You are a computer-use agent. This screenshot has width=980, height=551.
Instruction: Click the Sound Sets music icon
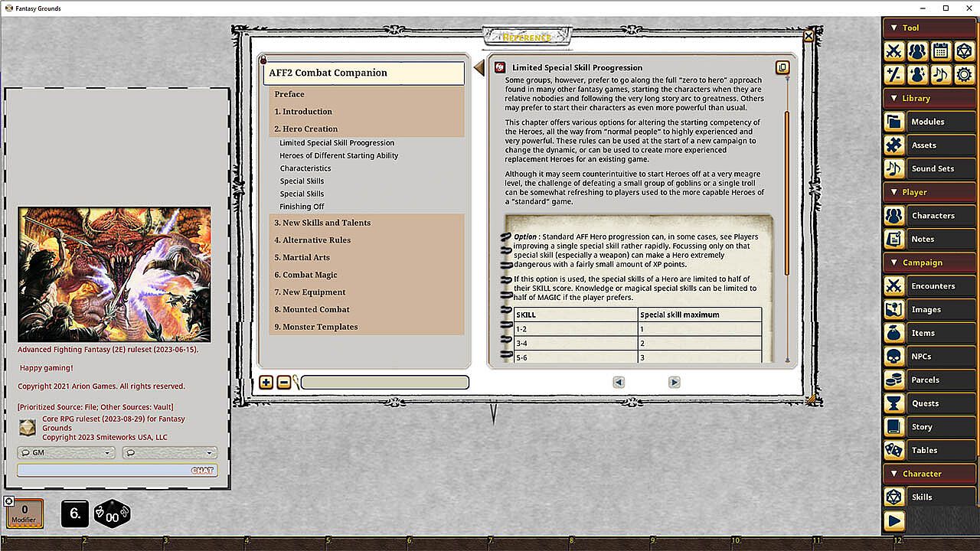[893, 168]
